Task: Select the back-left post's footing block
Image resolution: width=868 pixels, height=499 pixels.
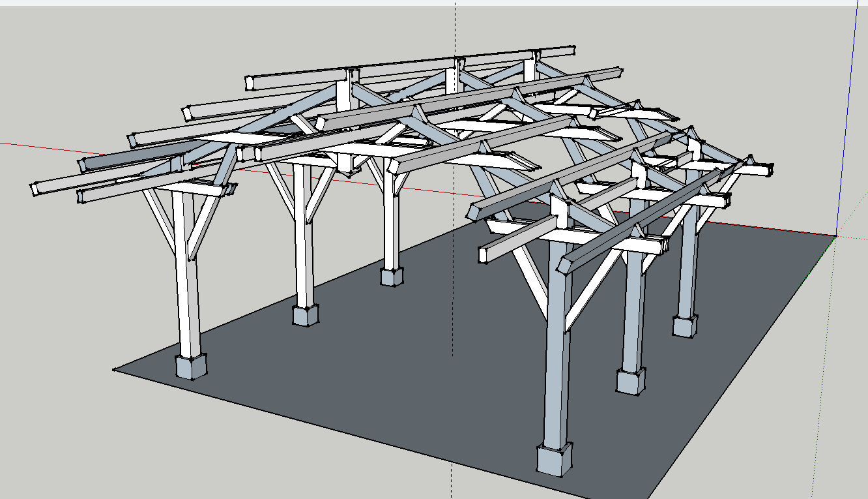Action: tap(393, 277)
